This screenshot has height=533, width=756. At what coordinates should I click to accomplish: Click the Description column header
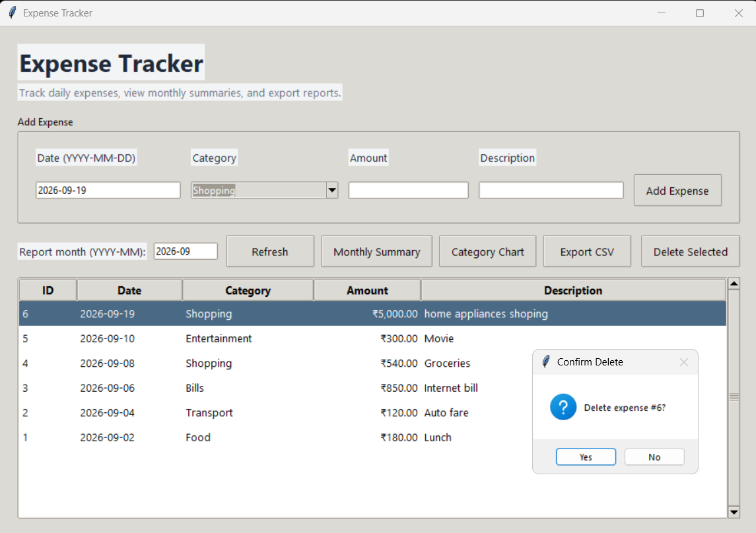(x=573, y=290)
